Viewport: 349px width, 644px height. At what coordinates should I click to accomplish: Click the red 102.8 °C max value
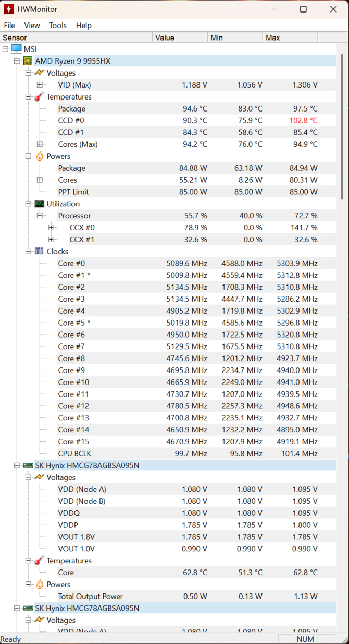coord(303,120)
